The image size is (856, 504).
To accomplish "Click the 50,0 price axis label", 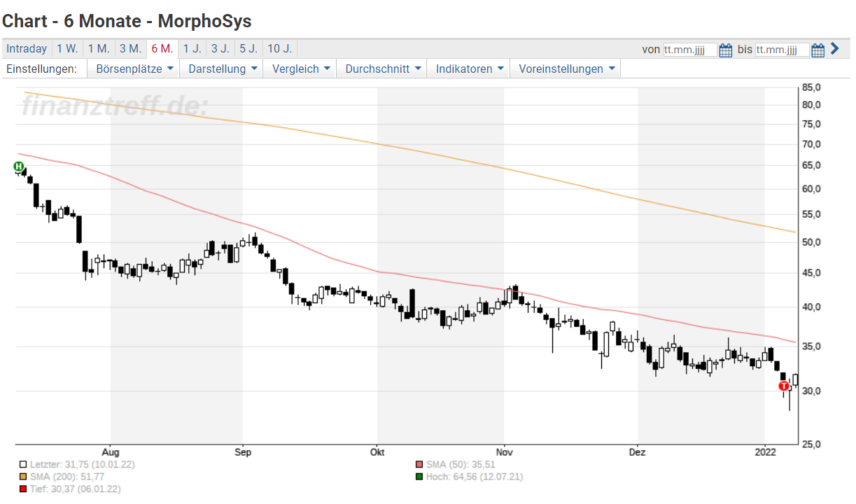I will click(x=811, y=242).
